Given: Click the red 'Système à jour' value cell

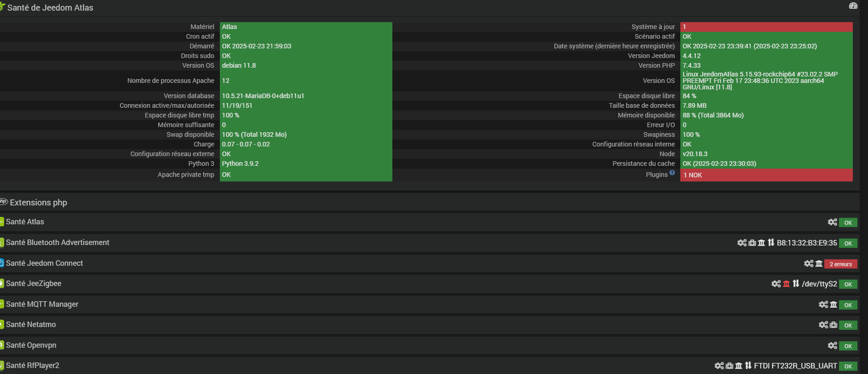Looking at the screenshot, I should tap(766, 27).
